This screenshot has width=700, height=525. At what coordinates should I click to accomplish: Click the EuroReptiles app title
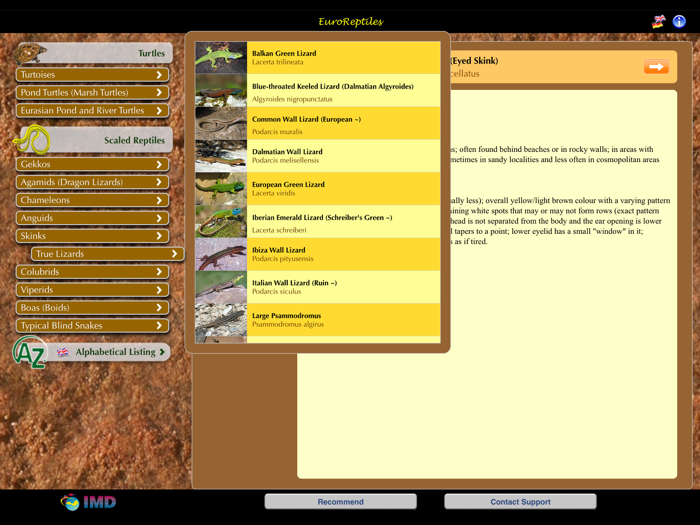click(x=351, y=21)
